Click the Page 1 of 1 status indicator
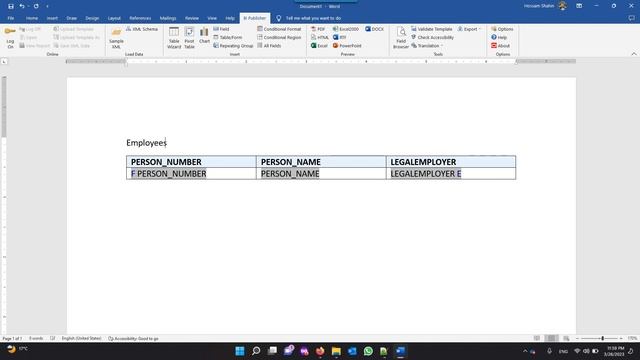 tap(12, 338)
